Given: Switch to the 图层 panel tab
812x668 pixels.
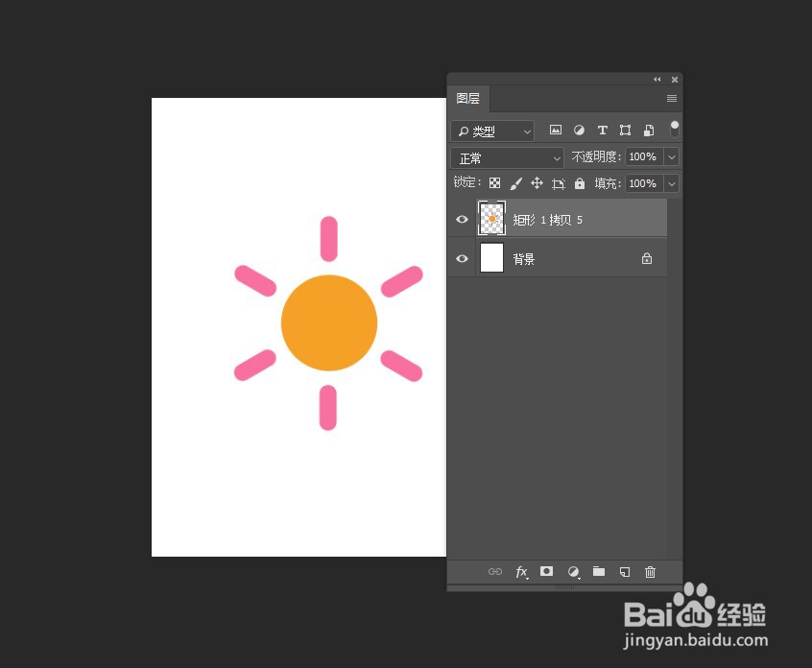Looking at the screenshot, I should [468, 99].
